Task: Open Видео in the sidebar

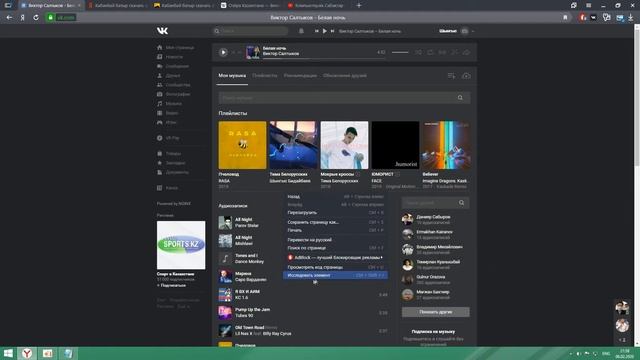Action: pos(168,113)
